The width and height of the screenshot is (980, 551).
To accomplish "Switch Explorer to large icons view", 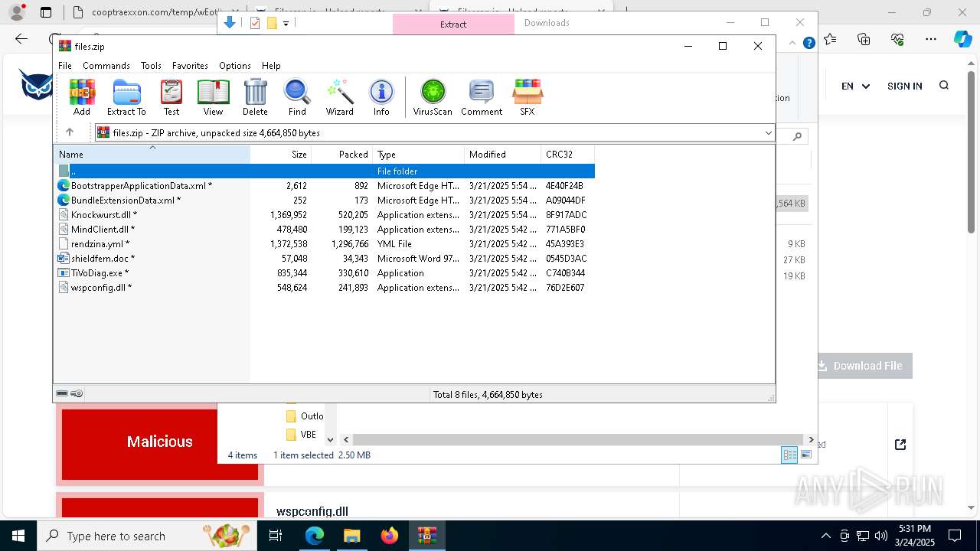I will pos(805,455).
